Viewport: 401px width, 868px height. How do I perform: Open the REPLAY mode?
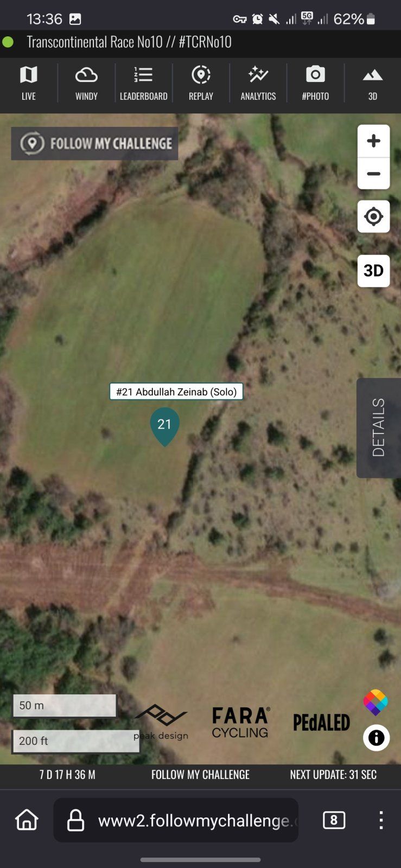[x=201, y=83]
